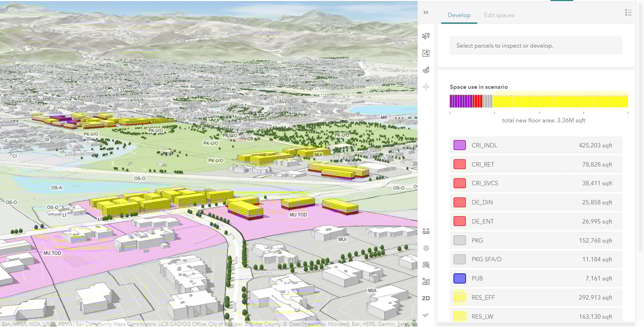This screenshot has width=644, height=327.
Task: Collapse the side panel with the double-arrow icon
Action: tap(426, 12)
